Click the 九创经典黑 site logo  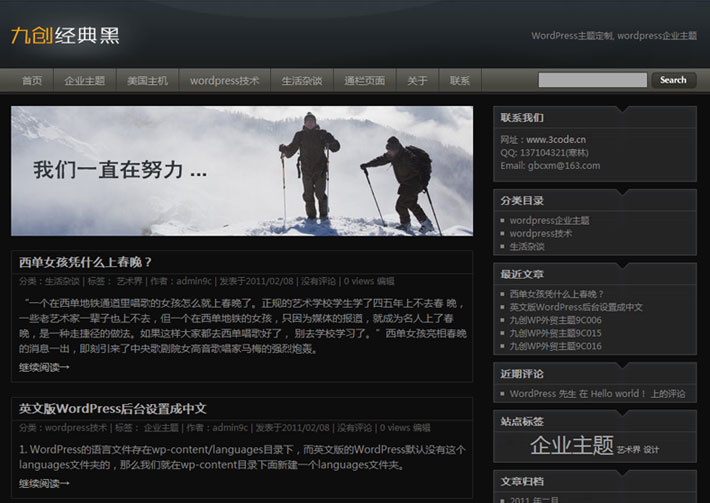[65, 35]
